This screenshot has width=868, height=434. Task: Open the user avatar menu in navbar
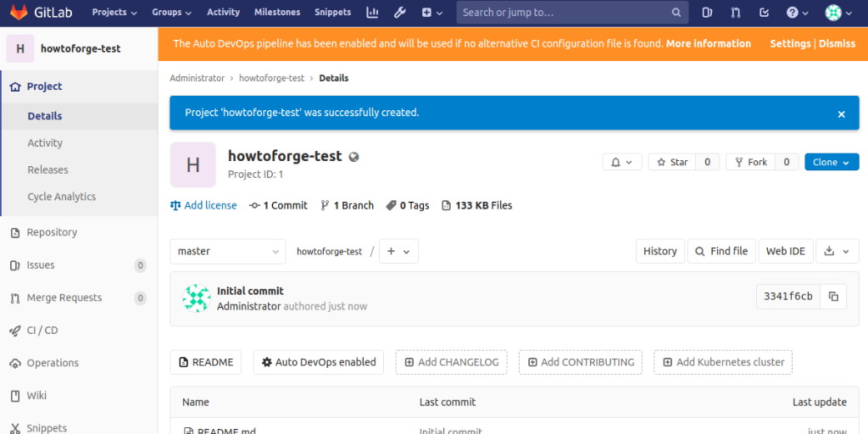coord(838,12)
